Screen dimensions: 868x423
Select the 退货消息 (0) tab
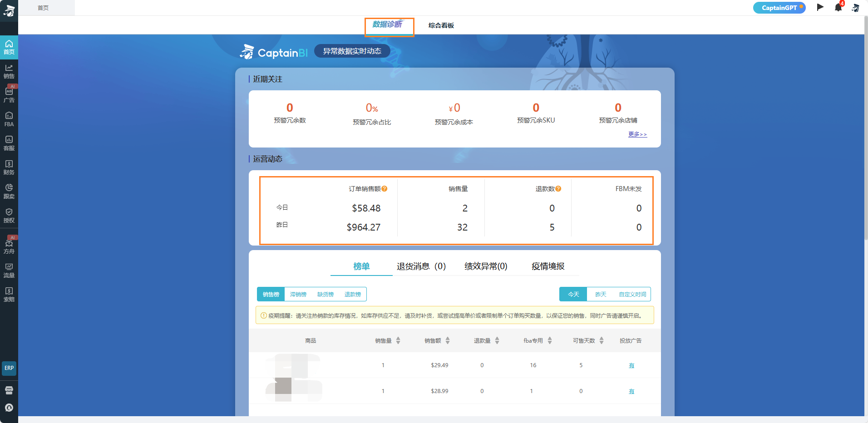tap(421, 266)
